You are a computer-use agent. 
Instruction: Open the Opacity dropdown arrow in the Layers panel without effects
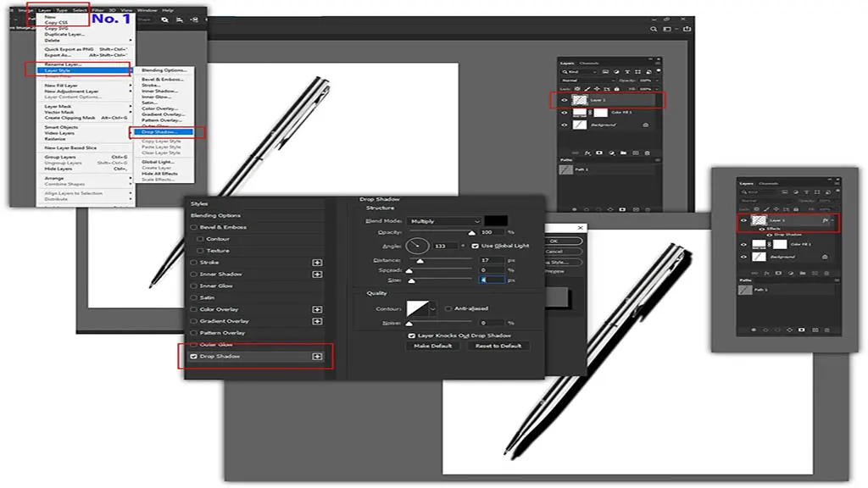click(x=657, y=80)
